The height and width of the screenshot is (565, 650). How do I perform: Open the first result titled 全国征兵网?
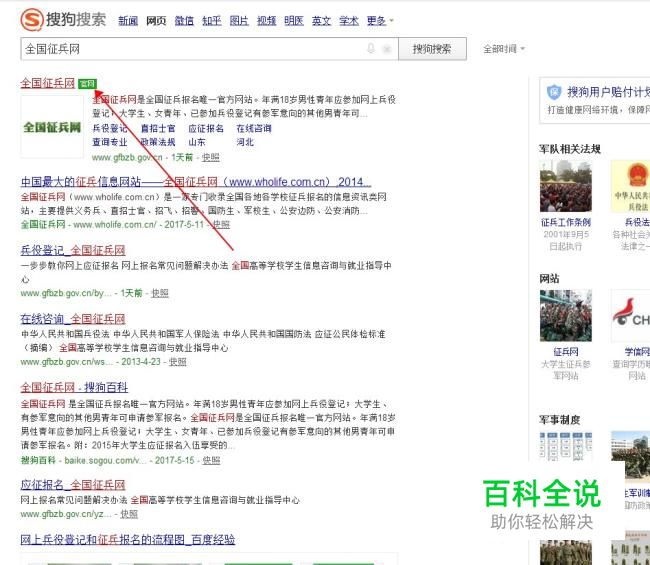click(x=48, y=83)
